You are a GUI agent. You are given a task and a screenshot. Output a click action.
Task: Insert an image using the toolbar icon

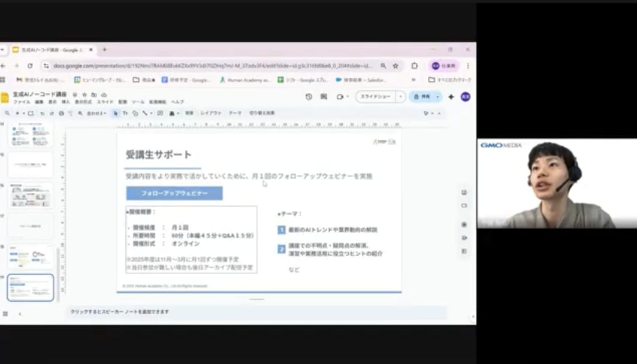(160, 113)
